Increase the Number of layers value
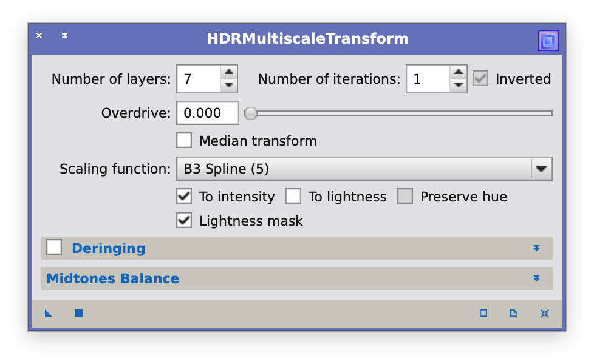The height and width of the screenshot is (364, 594). (228, 72)
